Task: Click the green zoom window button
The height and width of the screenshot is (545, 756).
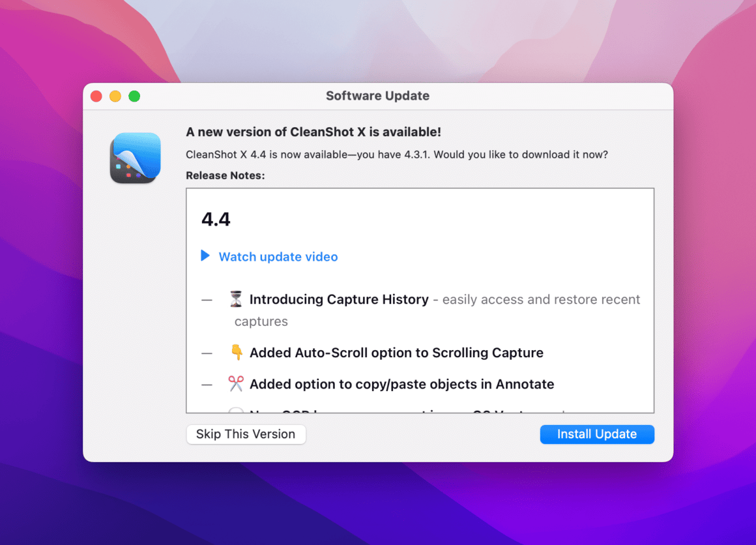Action: [135, 95]
